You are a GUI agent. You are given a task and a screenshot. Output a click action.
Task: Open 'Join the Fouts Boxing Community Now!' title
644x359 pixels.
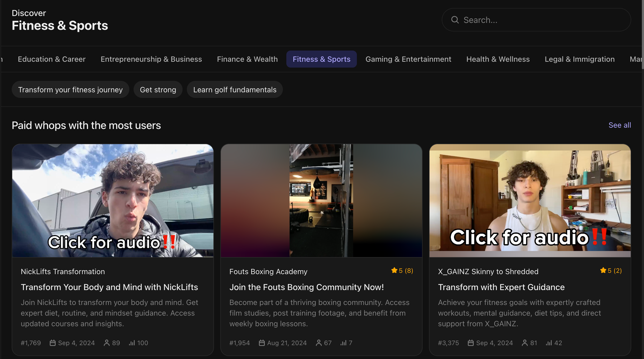(x=306, y=287)
